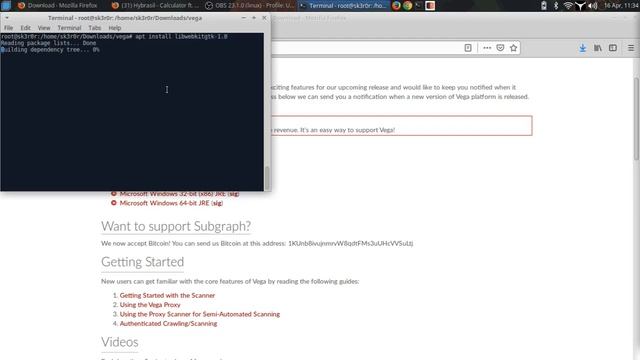Open the Terminal menu in terminal menubar
The height and width of the screenshot is (360, 640).
pyautogui.click(x=69, y=28)
